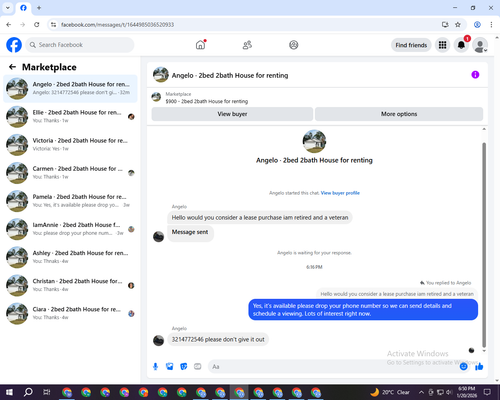Open the Pamela conversation

pos(70,201)
